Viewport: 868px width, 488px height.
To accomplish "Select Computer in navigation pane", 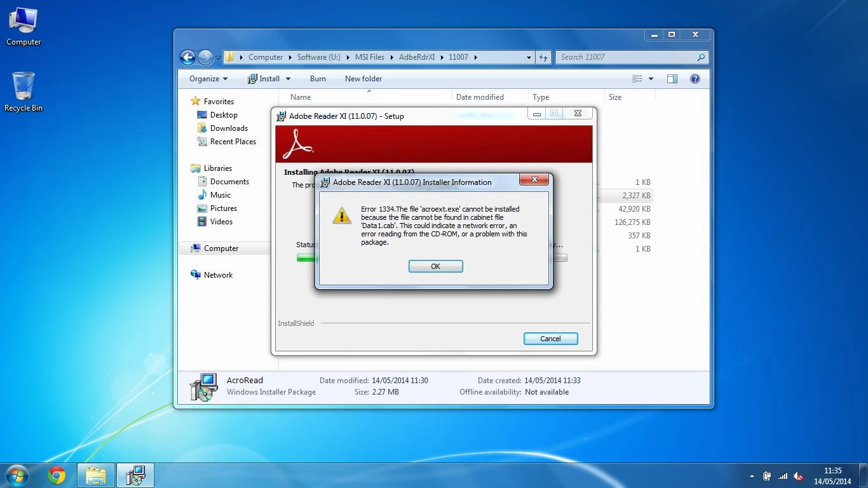I will tap(221, 248).
